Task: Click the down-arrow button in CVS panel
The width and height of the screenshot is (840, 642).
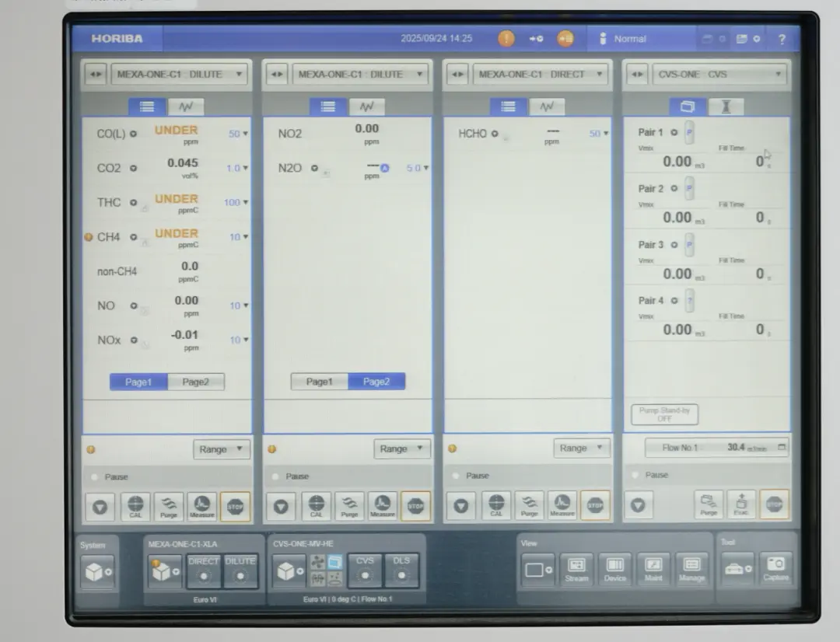Action: click(638, 504)
